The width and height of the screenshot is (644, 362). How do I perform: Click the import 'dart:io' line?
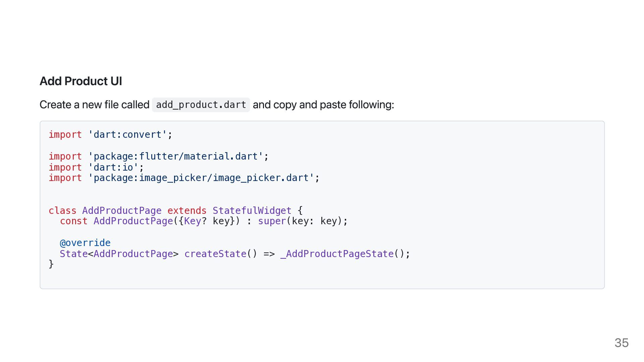96,167
